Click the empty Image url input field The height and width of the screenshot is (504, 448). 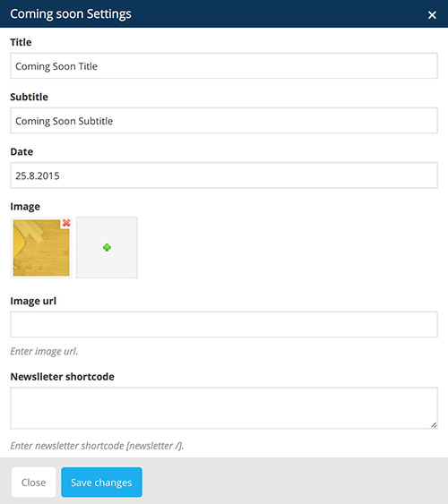pyautogui.click(x=224, y=324)
